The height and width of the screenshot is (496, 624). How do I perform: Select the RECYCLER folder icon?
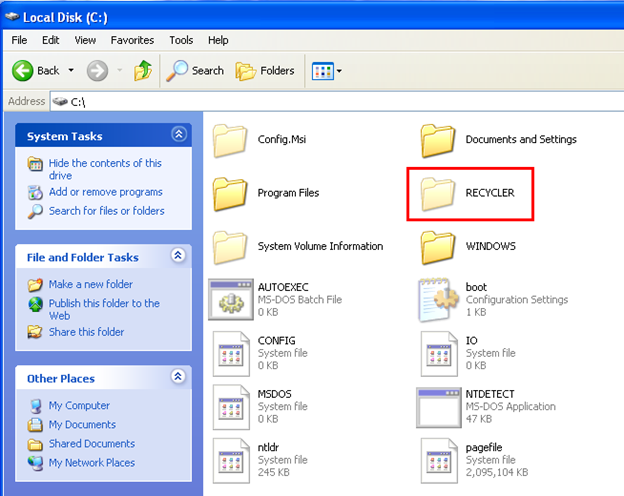439,193
